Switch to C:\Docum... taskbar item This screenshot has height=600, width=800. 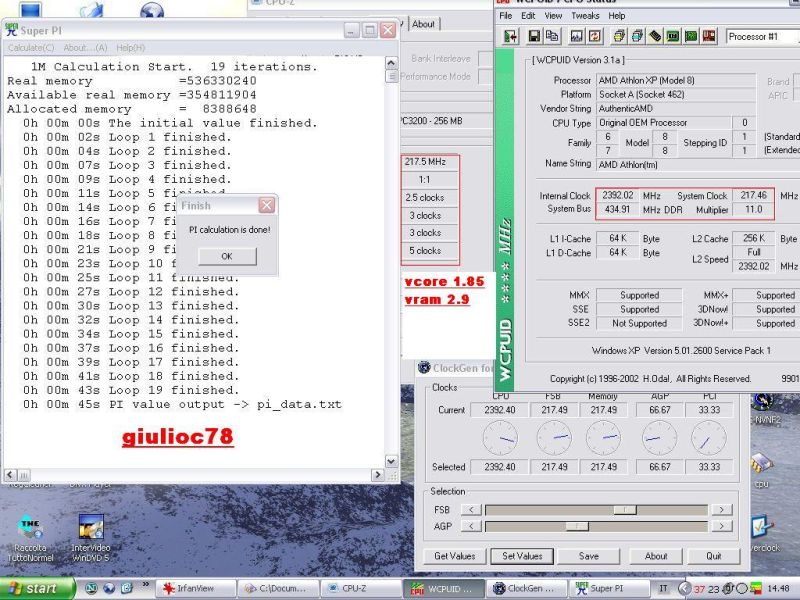278,588
